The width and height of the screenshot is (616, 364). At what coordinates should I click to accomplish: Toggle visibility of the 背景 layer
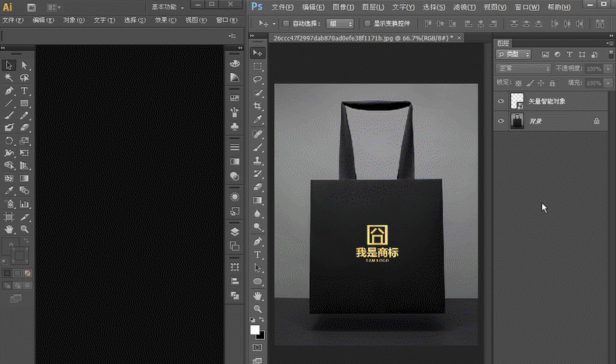[501, 121]
